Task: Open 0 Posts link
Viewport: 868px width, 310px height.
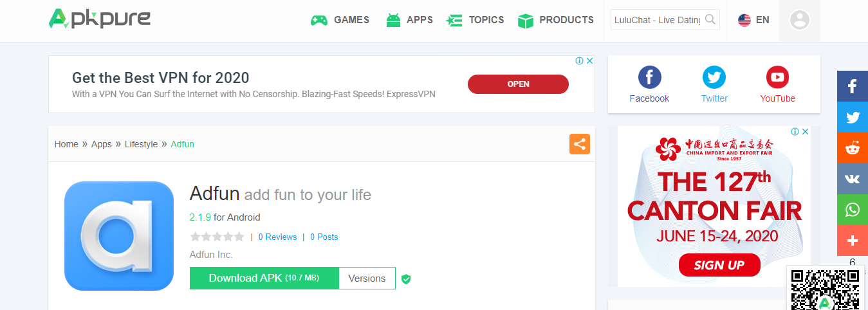Action: pos(324,237)
